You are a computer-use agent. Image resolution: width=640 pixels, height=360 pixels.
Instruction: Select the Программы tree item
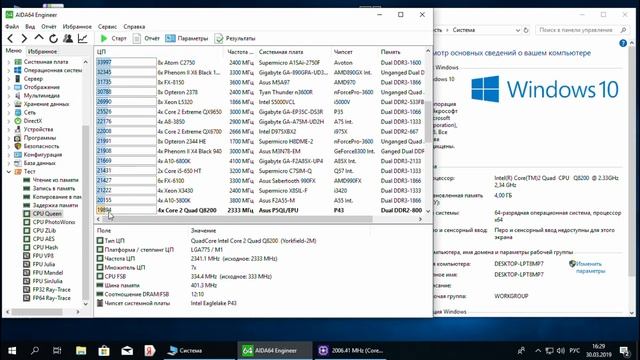click(x=40, y=138)
